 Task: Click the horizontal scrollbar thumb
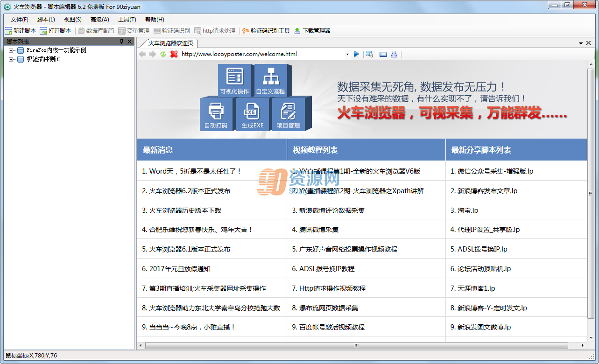click(357, 345)
